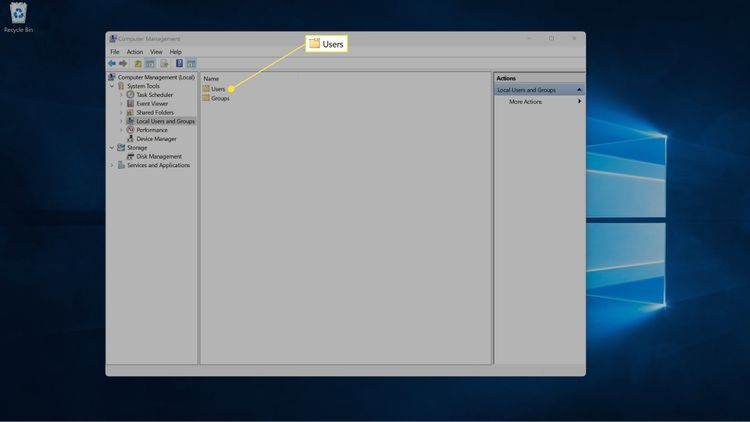The image size is (750, 422).
Task: Select the Groups folder in list
Action: click(220, 98)
